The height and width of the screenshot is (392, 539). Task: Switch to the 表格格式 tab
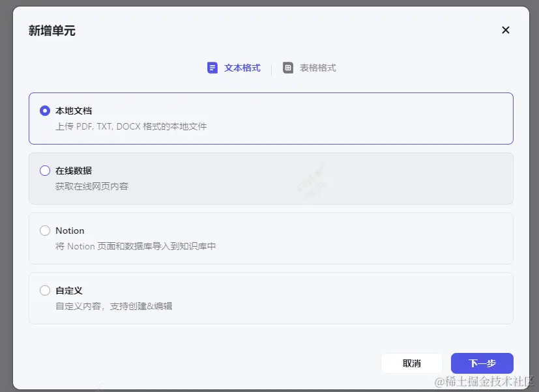[317, 67]
